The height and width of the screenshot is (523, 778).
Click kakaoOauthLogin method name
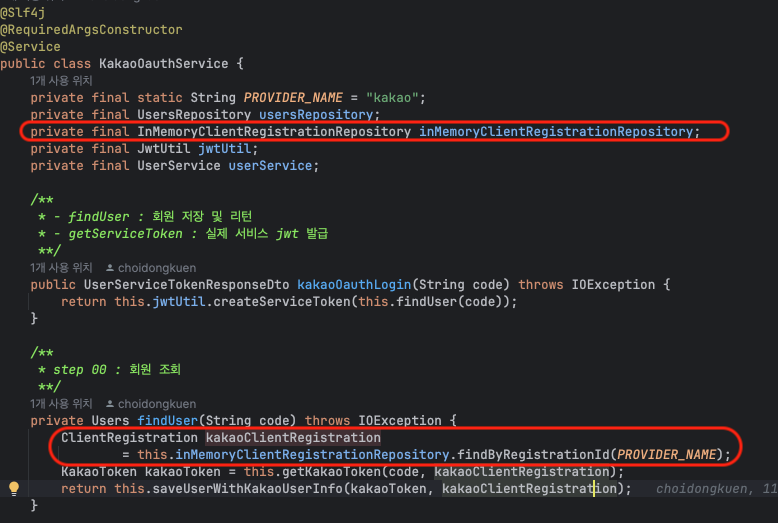[354, 285]
